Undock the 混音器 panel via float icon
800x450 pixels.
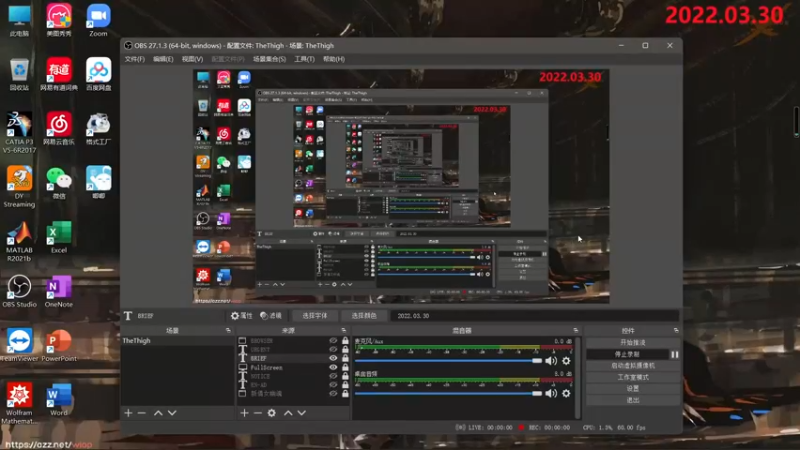576,331
